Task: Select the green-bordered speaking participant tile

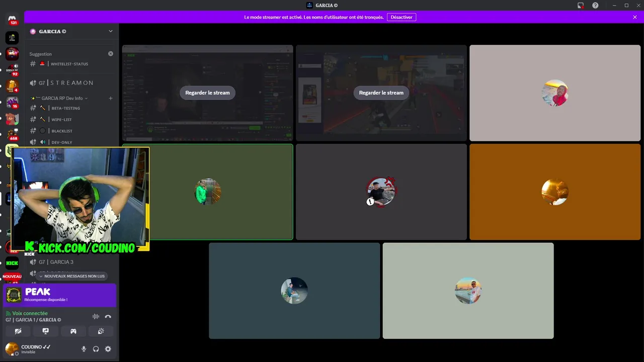Action: pos(207,192)
